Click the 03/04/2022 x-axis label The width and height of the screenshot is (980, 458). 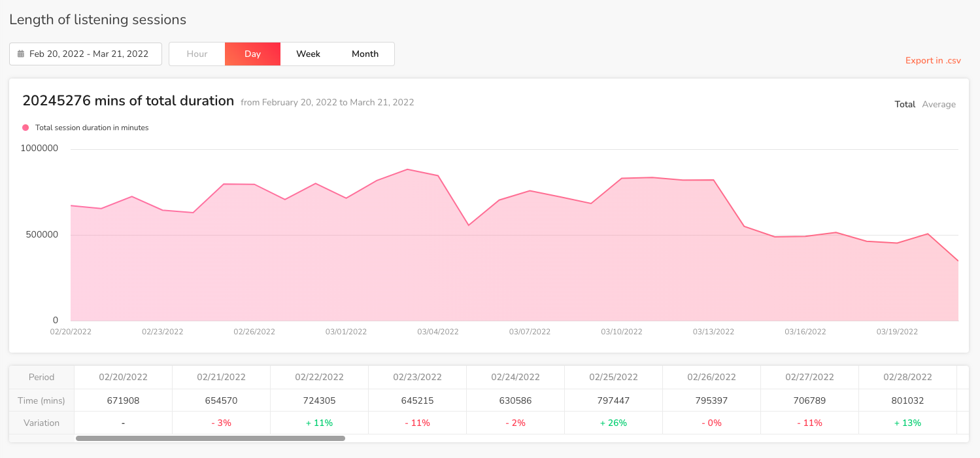pyautogui.click(x=438, y=332)
